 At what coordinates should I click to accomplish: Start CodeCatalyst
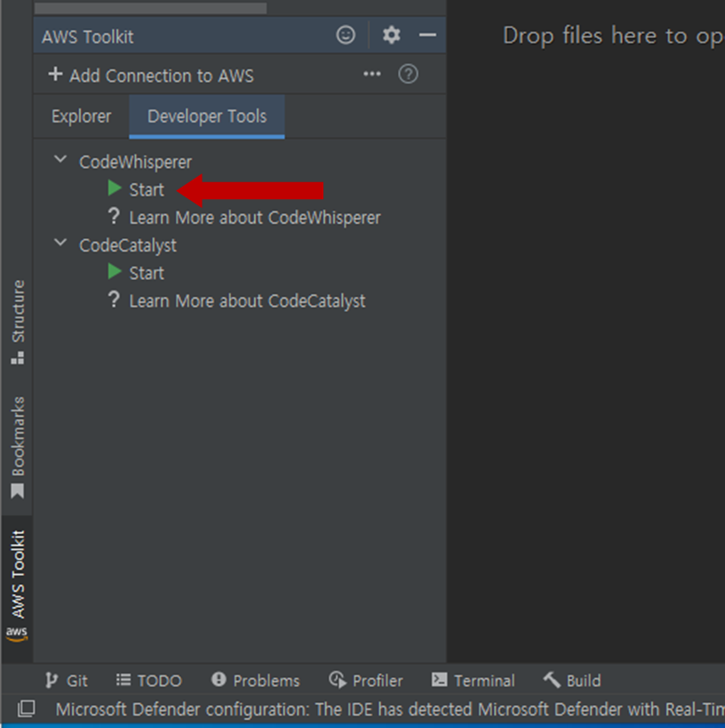147,274
